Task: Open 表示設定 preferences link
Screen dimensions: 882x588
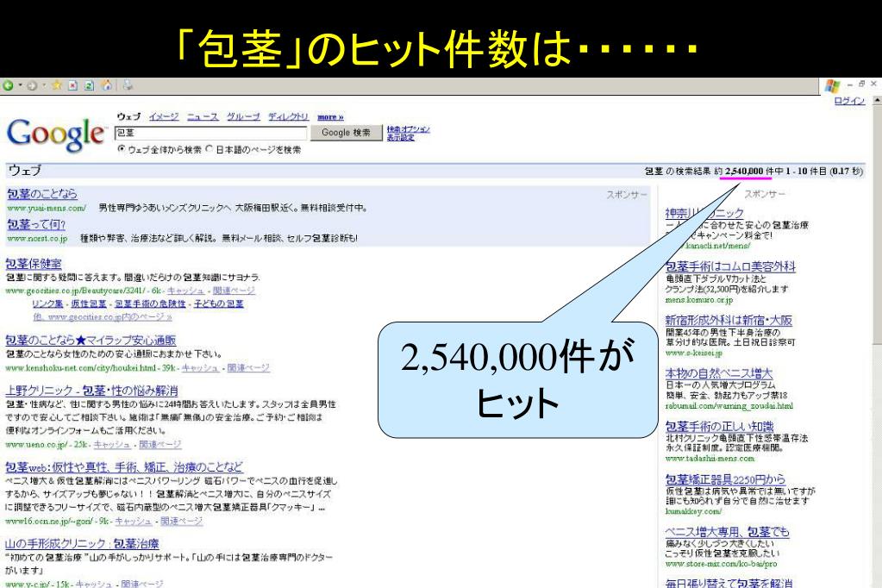Action: [x=401, y=137]
